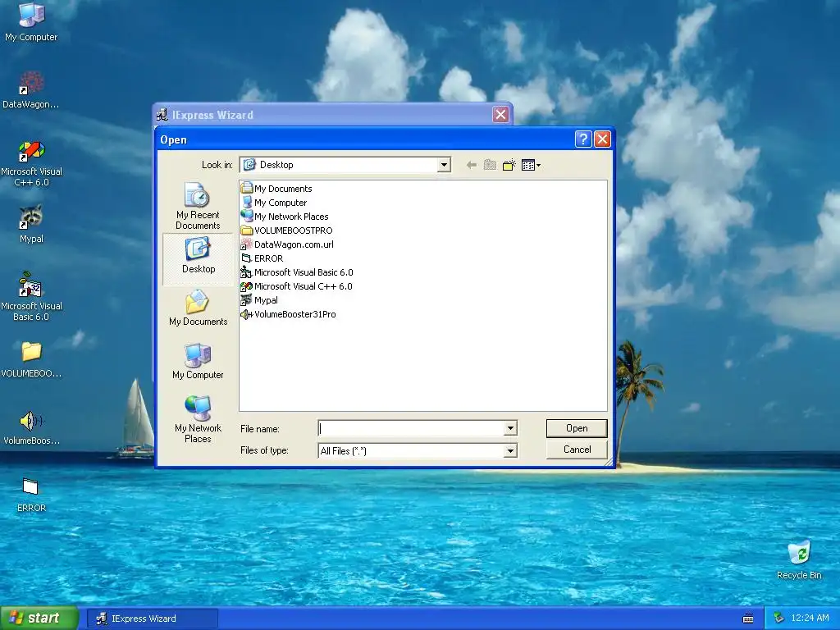The height and width of the screenshot is (630, 840).
Task: Select VolumeBooster31Pro in the file list
Action: [x=288, y=314]
